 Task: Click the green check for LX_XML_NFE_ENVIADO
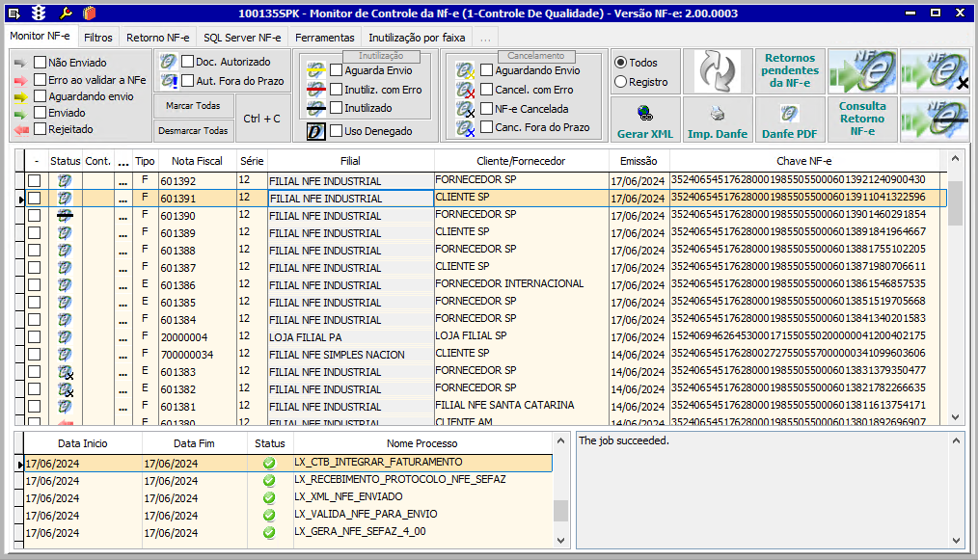point(269,498)
